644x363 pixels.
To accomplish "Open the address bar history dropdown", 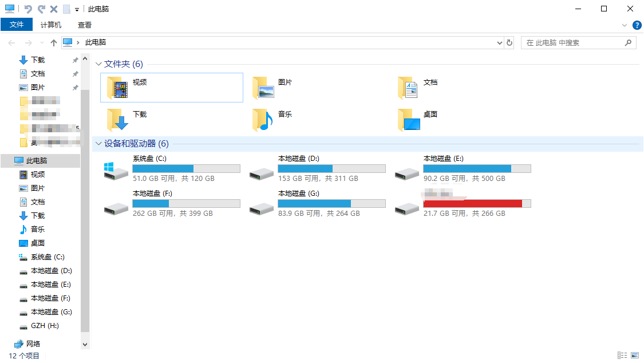I will click(499, 43).
